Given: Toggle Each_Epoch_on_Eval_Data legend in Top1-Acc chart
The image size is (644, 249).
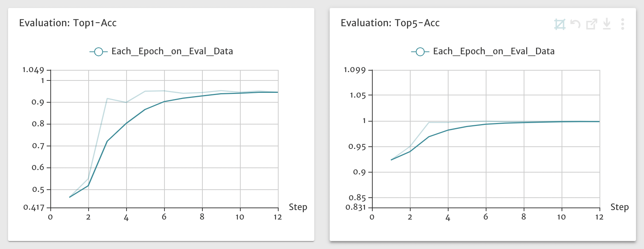Looking at the screenshot, I should pos(161,52).
